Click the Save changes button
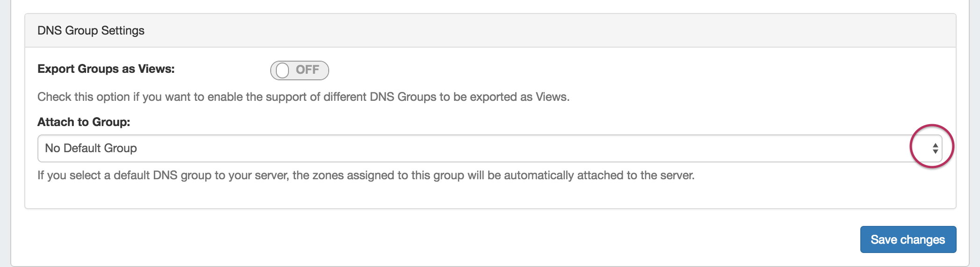 [x=908, y=239]
